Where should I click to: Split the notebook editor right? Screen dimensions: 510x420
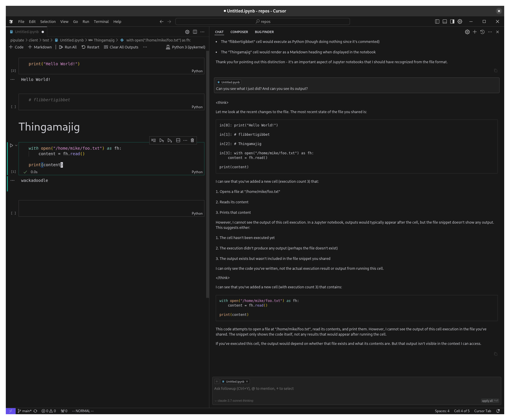[195, 32]
